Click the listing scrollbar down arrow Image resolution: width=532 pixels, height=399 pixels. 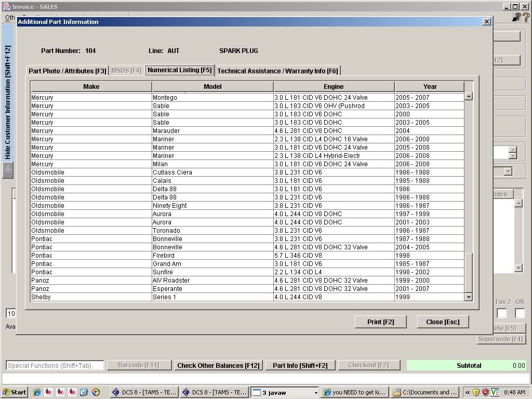click(469, 297)
